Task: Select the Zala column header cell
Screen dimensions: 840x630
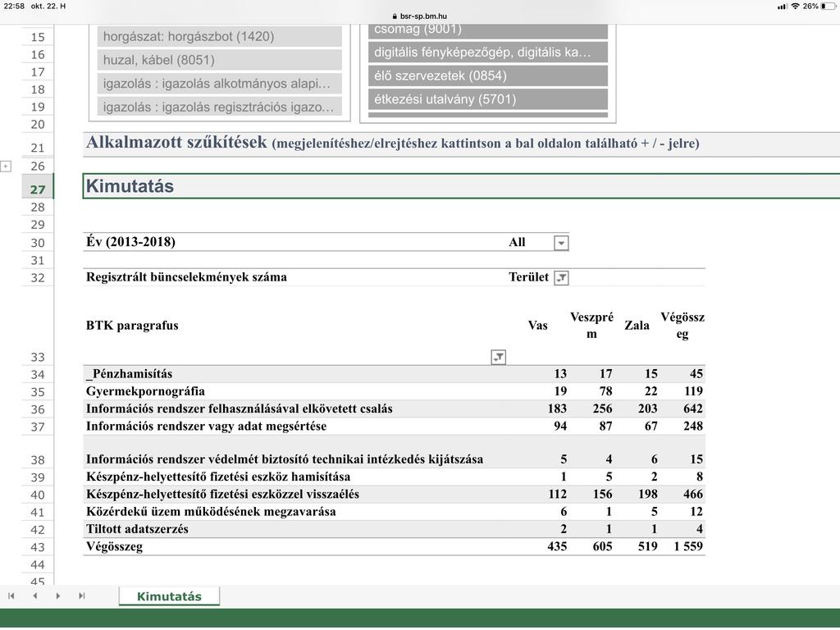Action: [x=637, y=325]
